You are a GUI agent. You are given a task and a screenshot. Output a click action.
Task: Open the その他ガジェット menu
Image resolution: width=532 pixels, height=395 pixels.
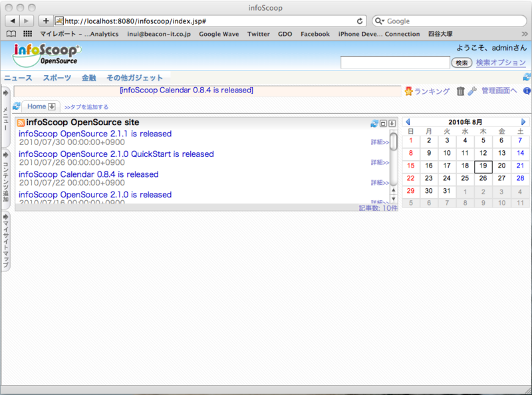[x=135, y=78]
